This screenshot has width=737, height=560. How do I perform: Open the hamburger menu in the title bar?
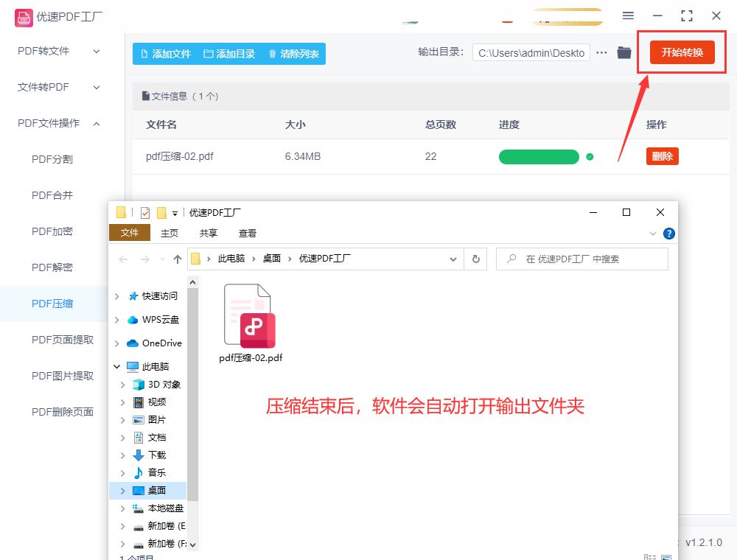(628, 15)
